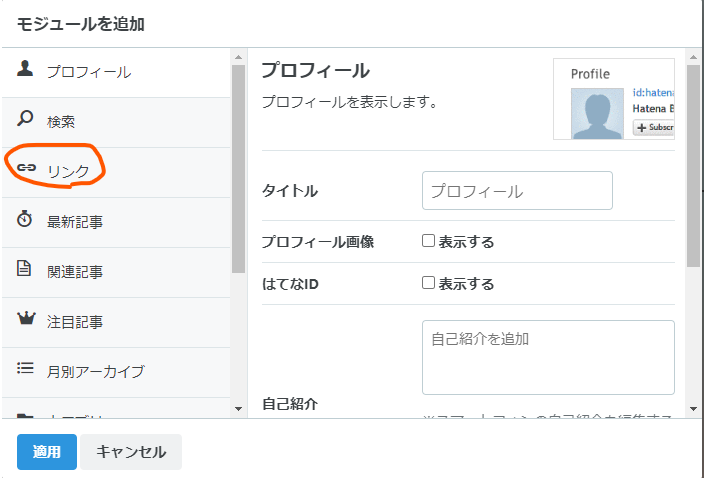Open the 最新記事 module
This screenshot has height=478, width=704.
116,223
